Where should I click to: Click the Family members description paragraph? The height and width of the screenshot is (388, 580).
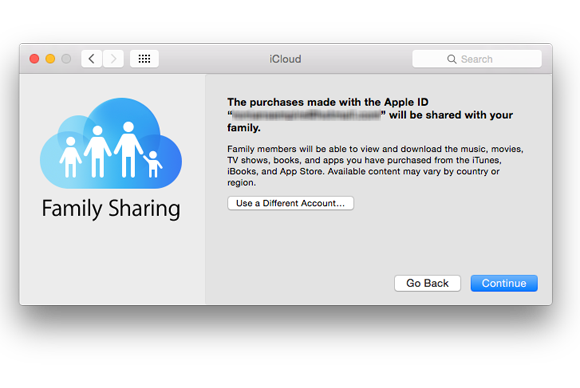click(375, 166)
